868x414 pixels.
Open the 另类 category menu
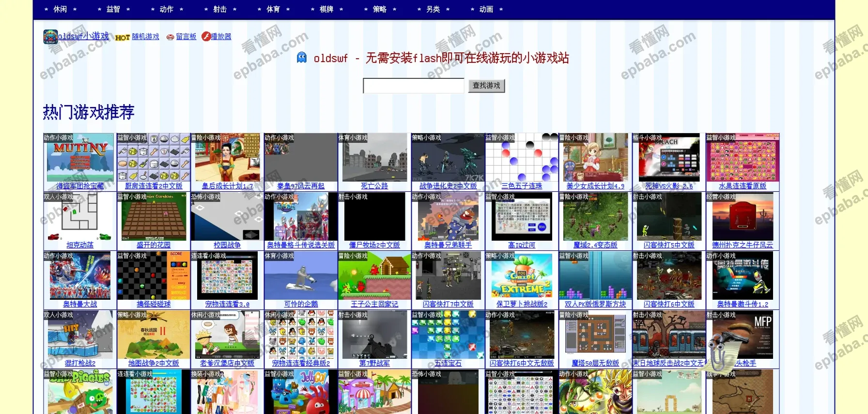(x=434, y=9)
